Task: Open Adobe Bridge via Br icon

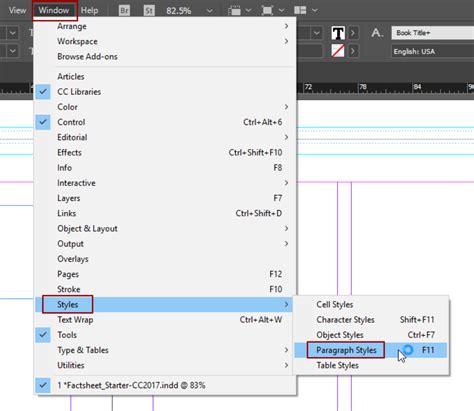Action: (x=124, y=11)
